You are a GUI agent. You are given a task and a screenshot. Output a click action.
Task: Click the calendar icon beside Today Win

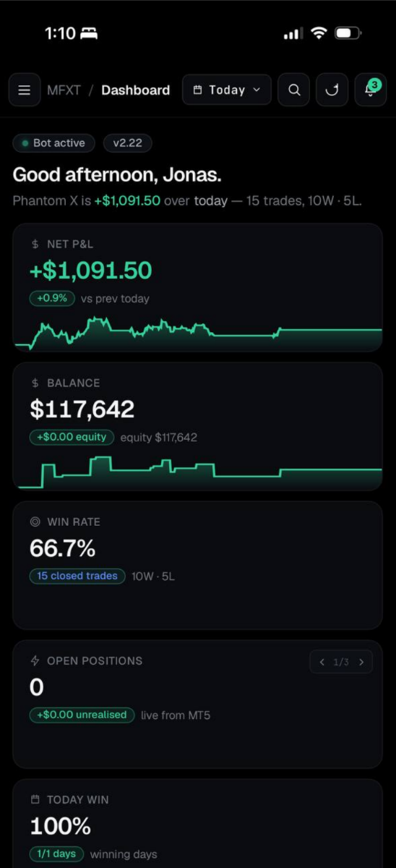35,799
